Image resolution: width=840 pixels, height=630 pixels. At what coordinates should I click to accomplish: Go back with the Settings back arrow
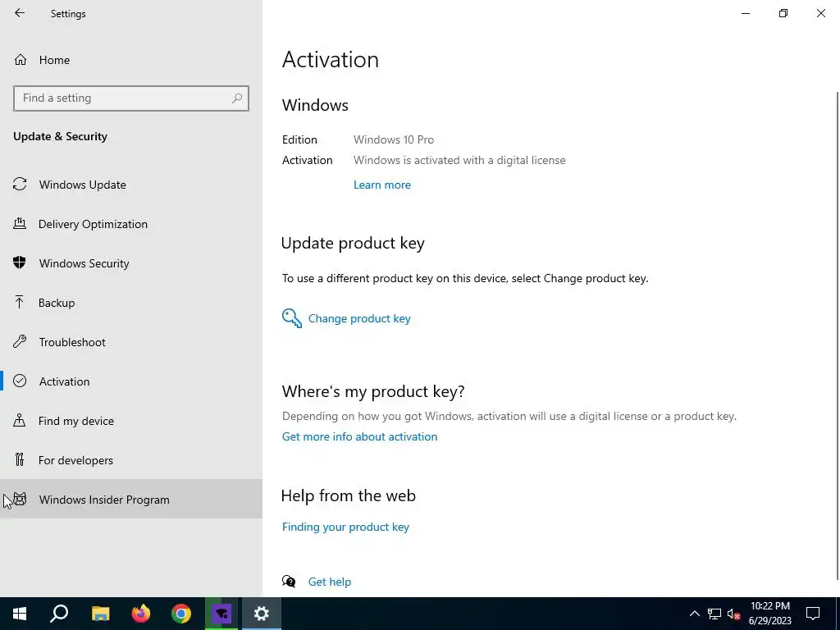click(20, 13)
